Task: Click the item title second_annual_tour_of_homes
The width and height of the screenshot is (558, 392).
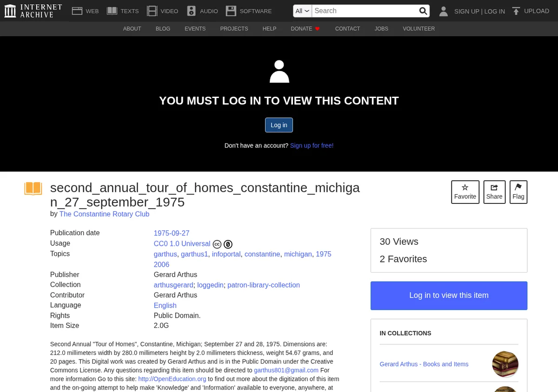Action: pos(205,195)
